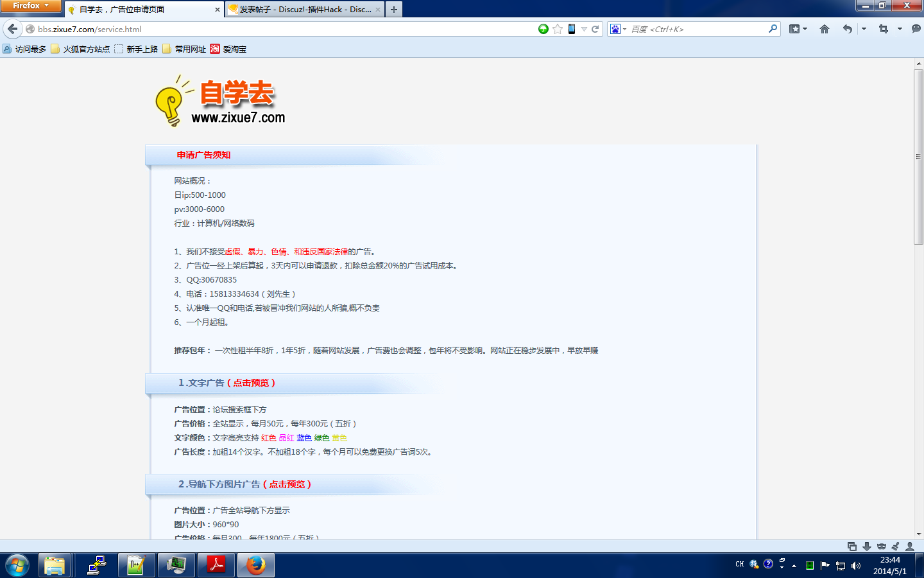This screenshot has height=578, width=924.
Task: Click the 自学去 zixue7 site logo
Action: (x=220, y=101)
